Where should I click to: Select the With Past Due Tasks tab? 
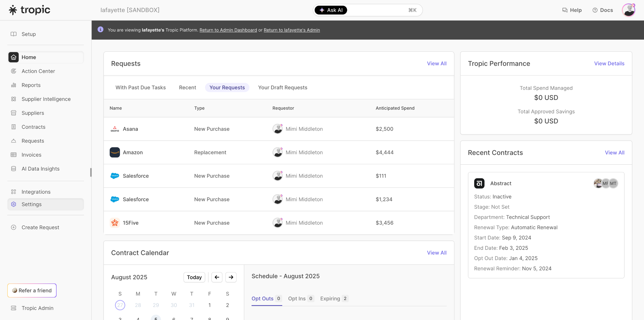coord(141,88)
